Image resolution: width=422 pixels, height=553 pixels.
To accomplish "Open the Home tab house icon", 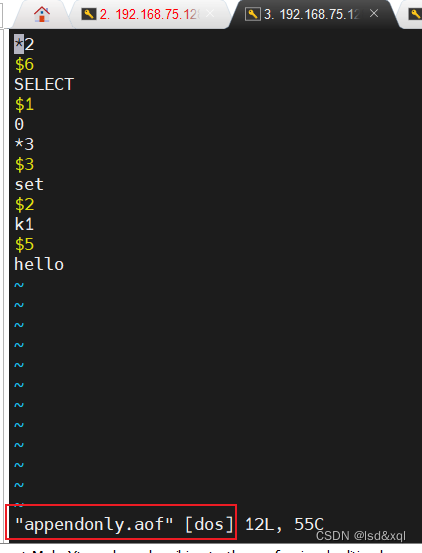I will point(42,14).
